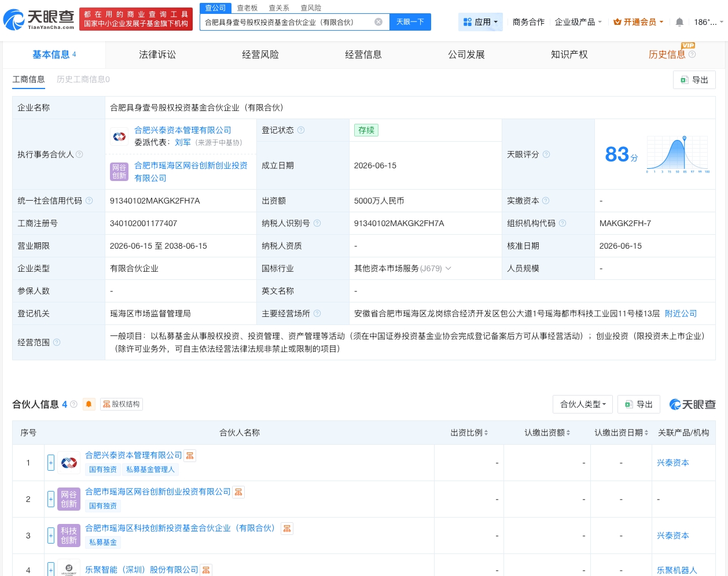Screen dimensions: 728x576
Task: Click the 科技创新 logo badge in row 3
Action: pyautogui.click(x=69, y=536)
